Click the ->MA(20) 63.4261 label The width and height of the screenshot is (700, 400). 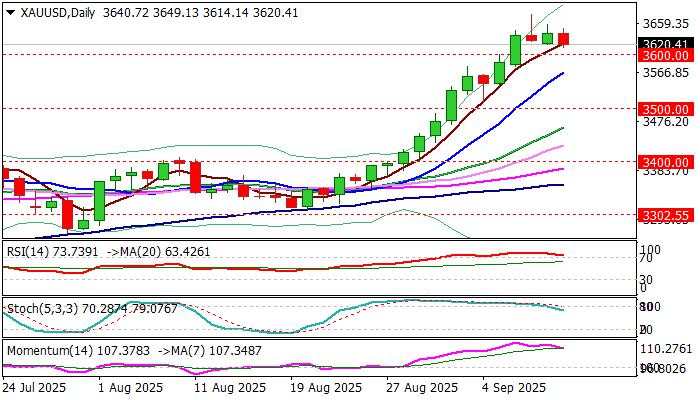tap(158, 252)
